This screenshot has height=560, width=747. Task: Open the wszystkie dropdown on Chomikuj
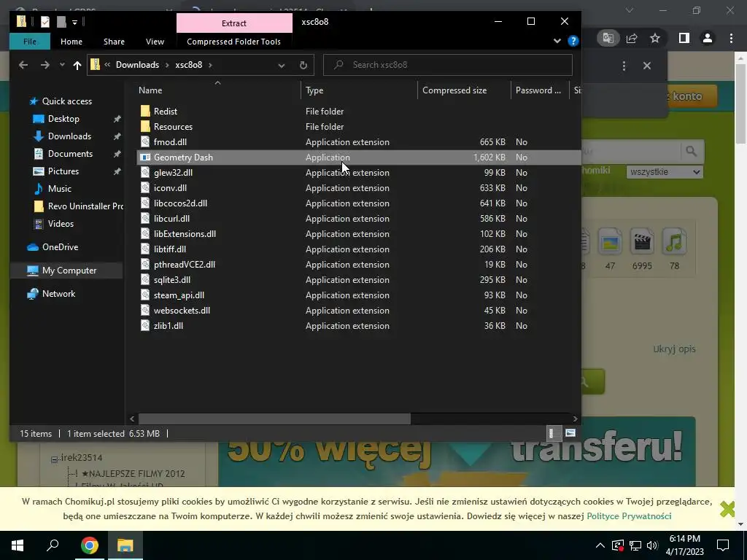coord(665,172)
